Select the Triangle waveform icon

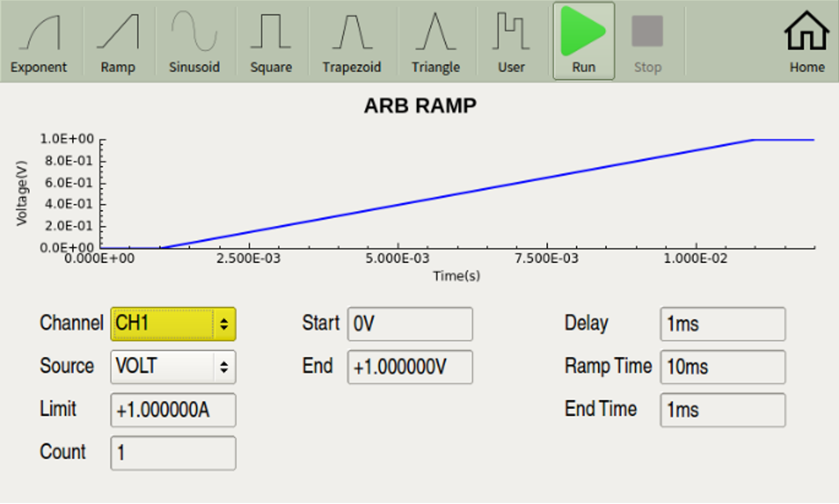tap(435, 42)
